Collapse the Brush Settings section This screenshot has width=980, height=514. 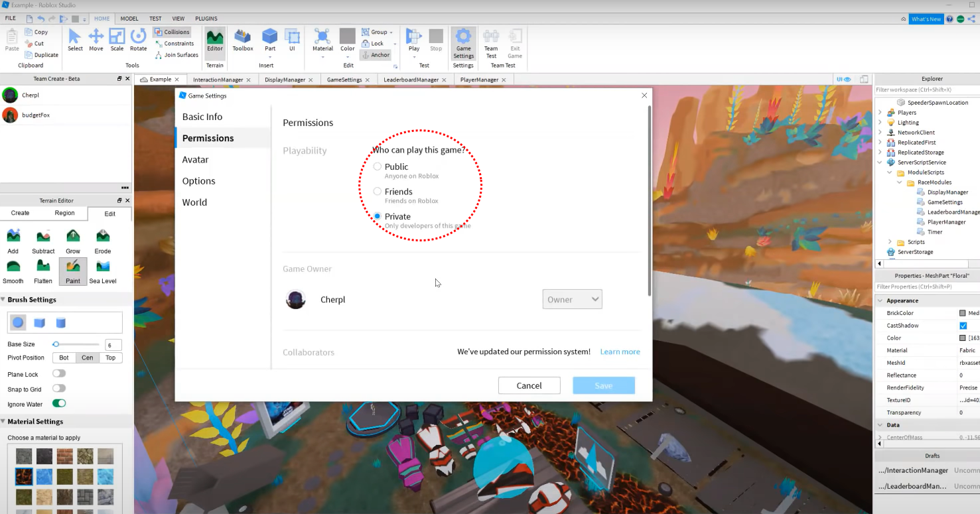coord(3,300)
